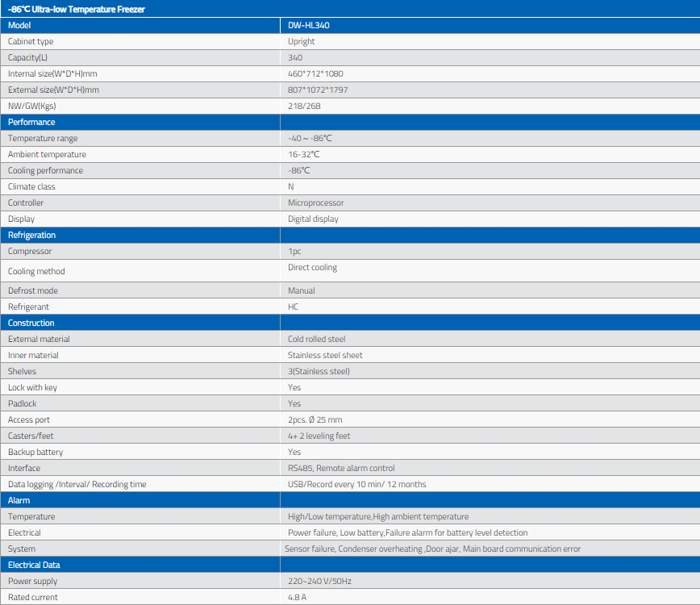Screen dimensions: 700x605
Task: Select the power supply value '220~240 V/50Hz'
Action: pos(319,581)
